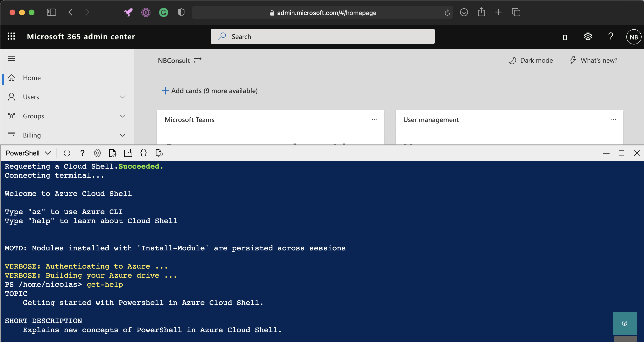
Task: Click 'Welcome to Azure Cloud Shell' line
Action: click(68, 193)
